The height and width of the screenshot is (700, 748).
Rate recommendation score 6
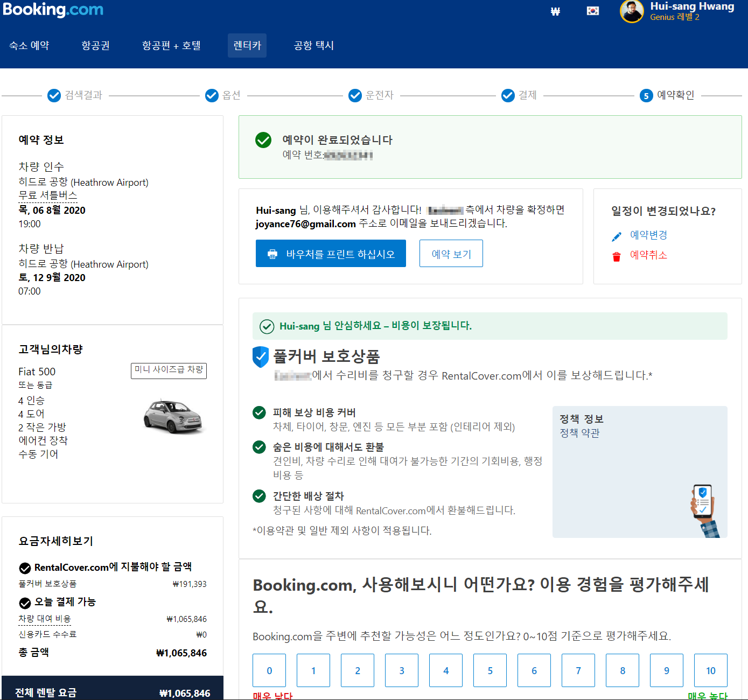click(534, 670)
